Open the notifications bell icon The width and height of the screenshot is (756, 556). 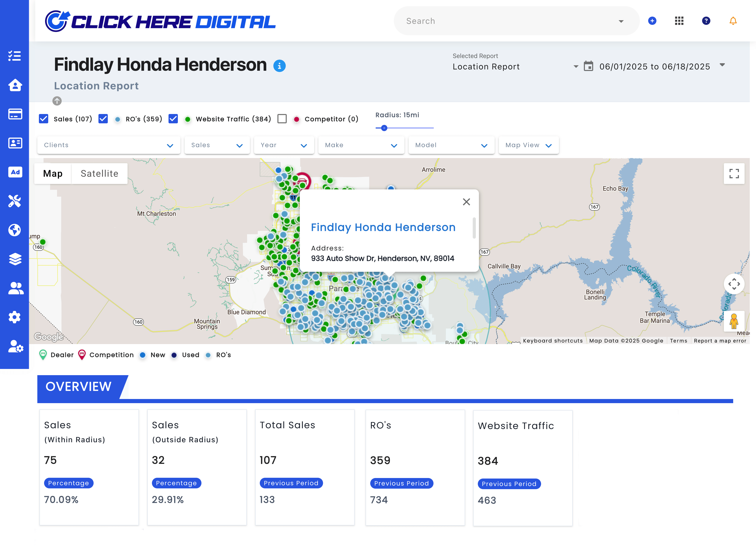tap(733, 21)
